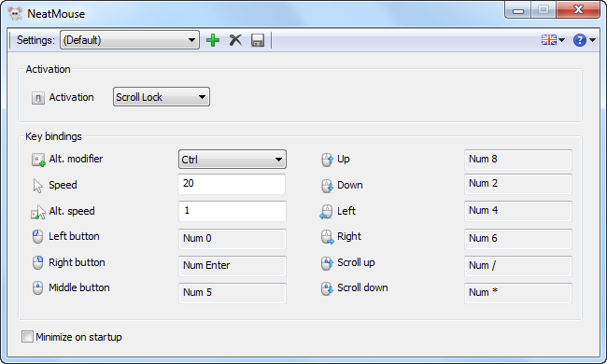Click the Alt. modifier label text
This screenshot has width=607, height=364.
coord(76,159)
